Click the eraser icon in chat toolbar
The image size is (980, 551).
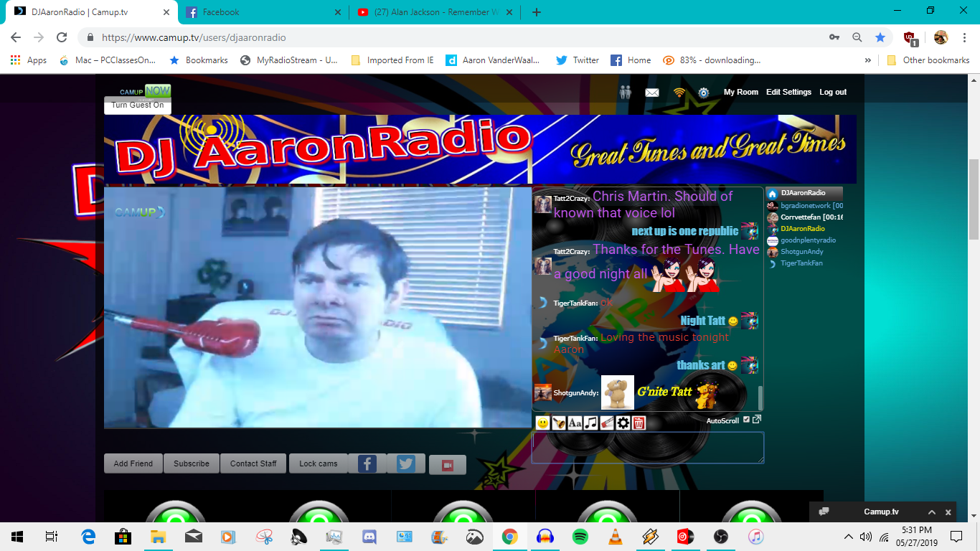[x=607, y=423]
